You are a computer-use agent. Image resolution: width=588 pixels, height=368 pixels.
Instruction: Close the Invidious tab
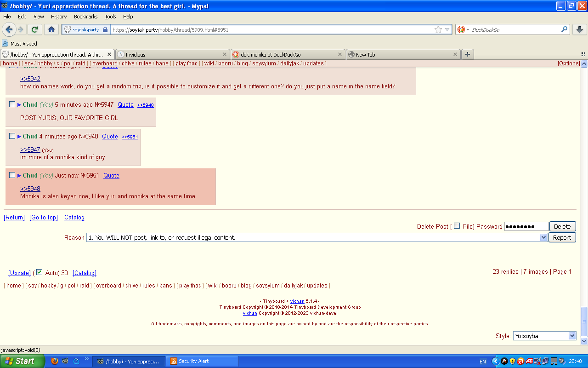225,54
